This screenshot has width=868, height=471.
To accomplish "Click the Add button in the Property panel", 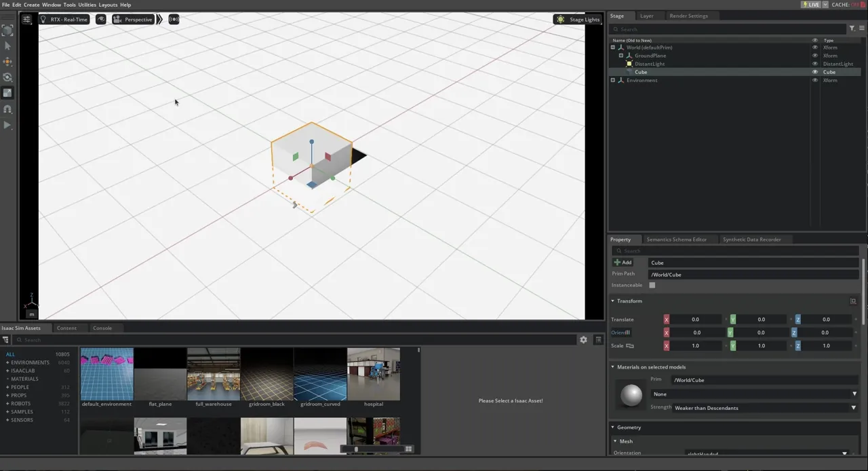I will pos(623,262).
